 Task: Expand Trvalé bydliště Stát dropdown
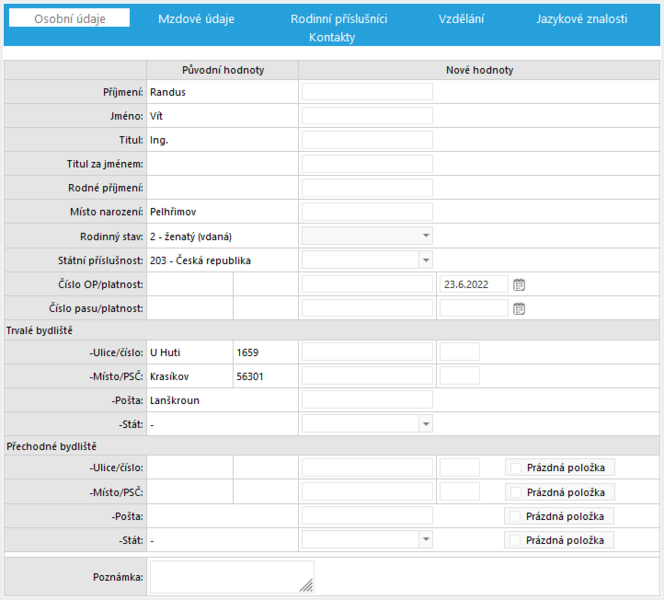(x=426, y=424)
